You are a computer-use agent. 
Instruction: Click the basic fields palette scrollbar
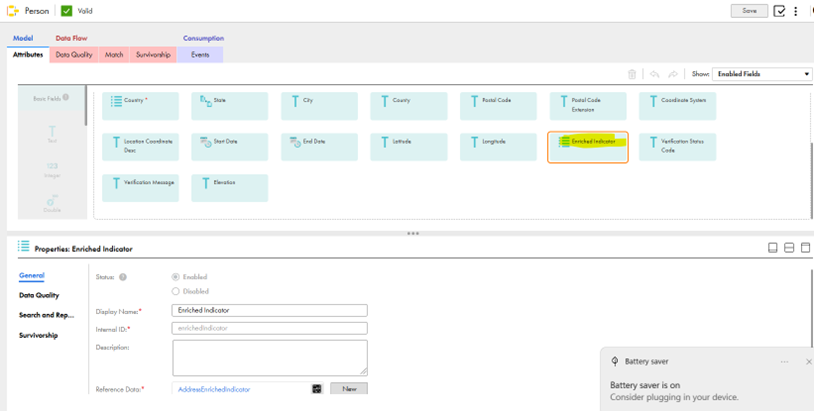(x=86, y=105)
